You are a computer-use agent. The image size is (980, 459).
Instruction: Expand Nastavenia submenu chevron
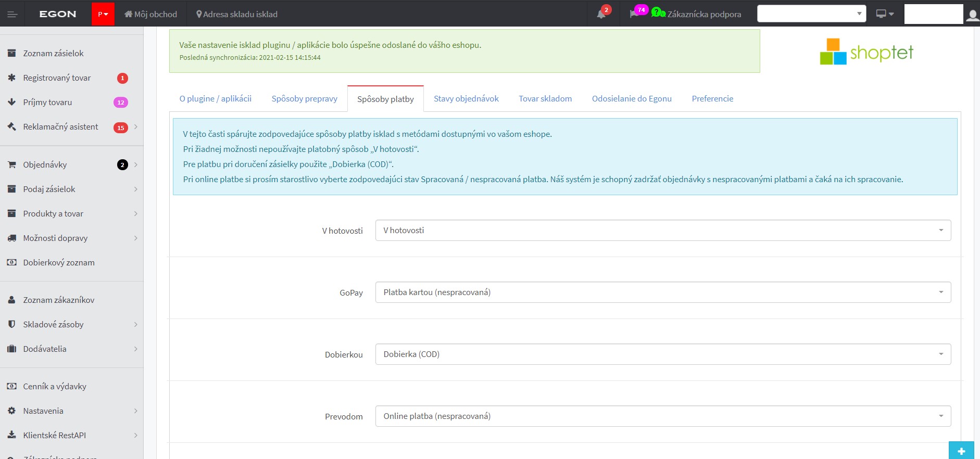(135, 411)
